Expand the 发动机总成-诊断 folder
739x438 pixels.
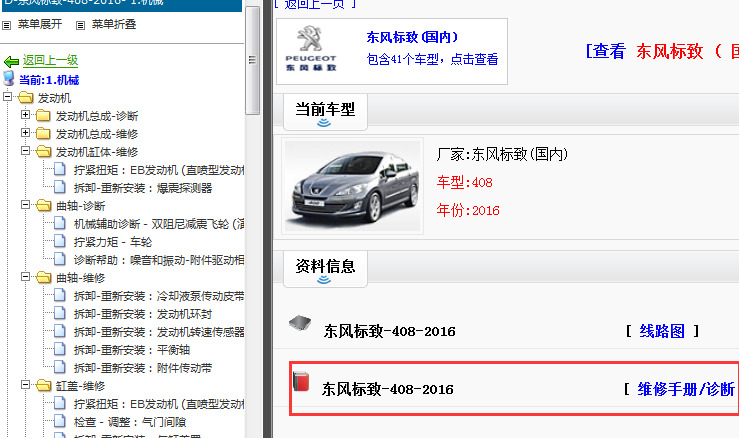tap(25, 115)
